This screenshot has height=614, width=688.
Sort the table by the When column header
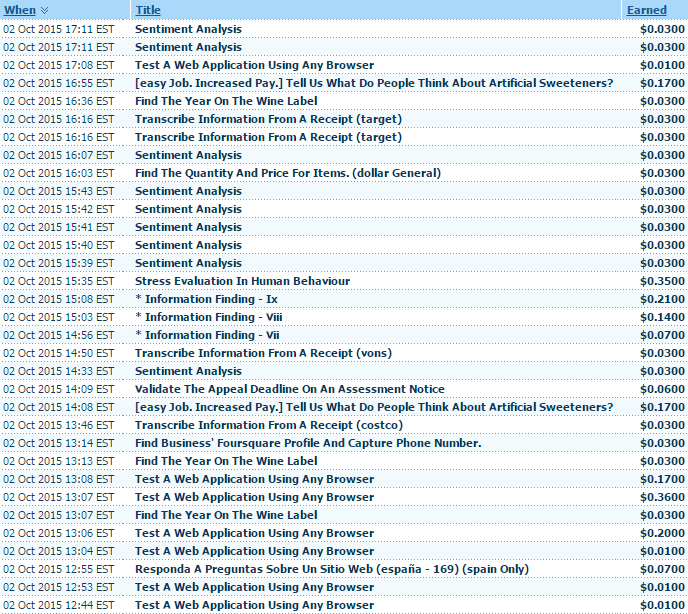[x=19, y=10]
